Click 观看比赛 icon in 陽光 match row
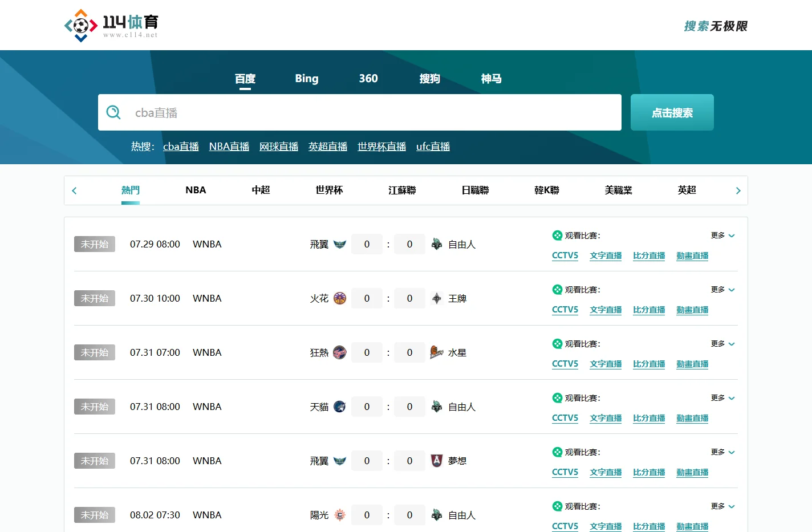This screenshot has height=532, width=812. [x=557, y=506]
